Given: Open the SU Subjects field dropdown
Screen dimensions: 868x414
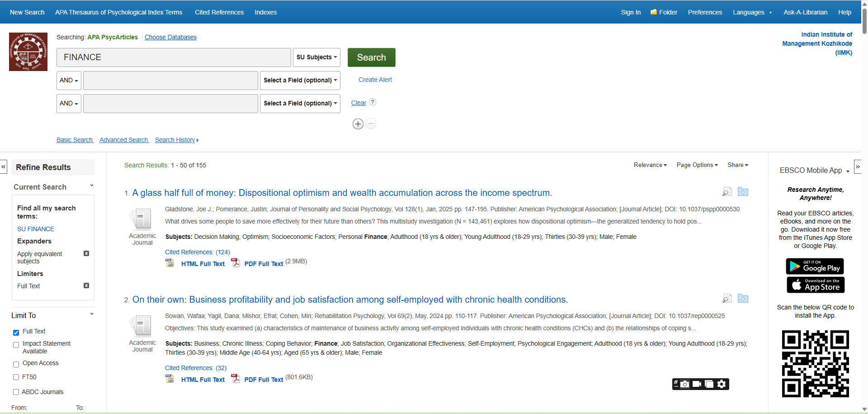Looking at the screenshot, I should point(316,57).
